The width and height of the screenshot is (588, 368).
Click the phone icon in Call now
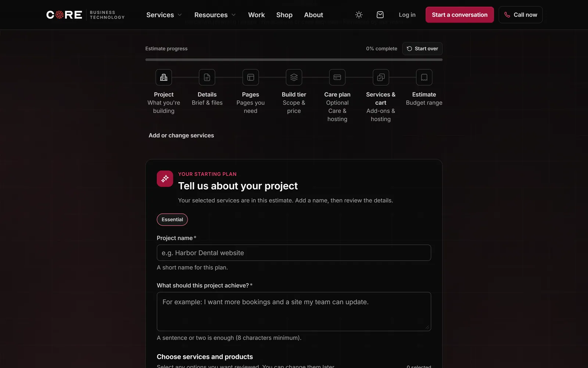click(x=507, y=15)
